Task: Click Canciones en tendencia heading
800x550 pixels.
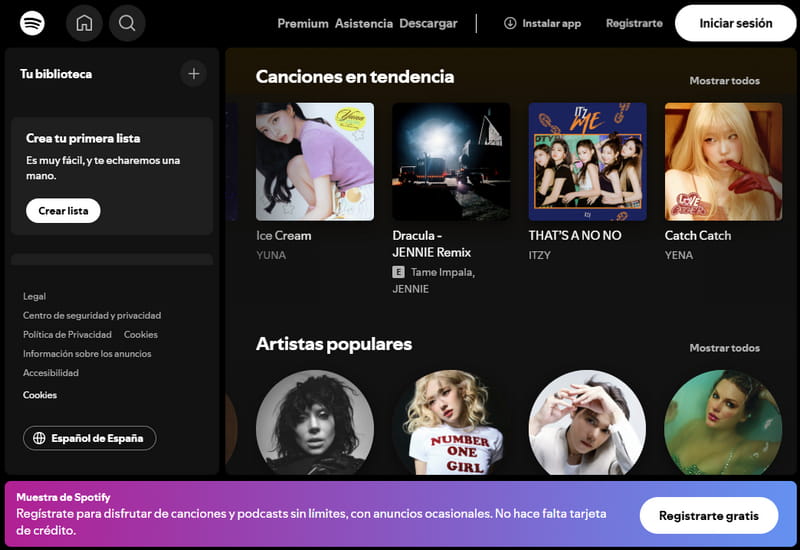Action: point(355,77)
